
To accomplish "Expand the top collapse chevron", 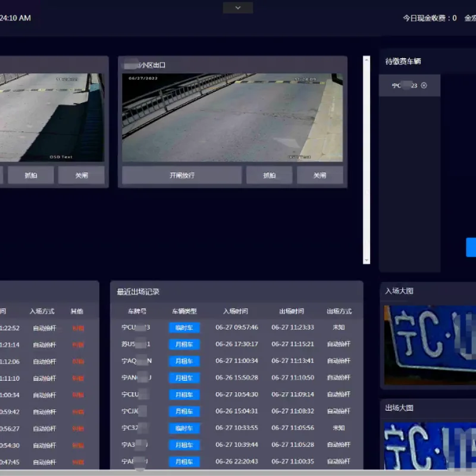I will click(237, 8).
